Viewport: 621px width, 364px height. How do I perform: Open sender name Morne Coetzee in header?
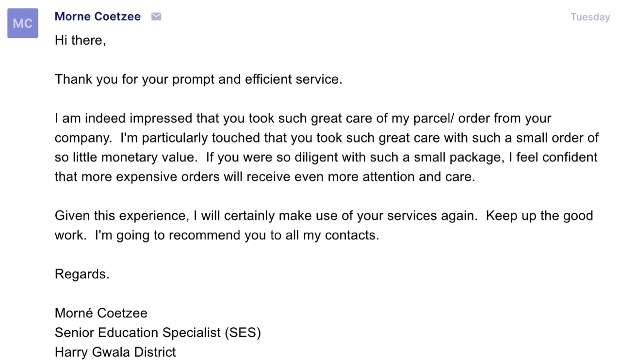coord(98,16)
